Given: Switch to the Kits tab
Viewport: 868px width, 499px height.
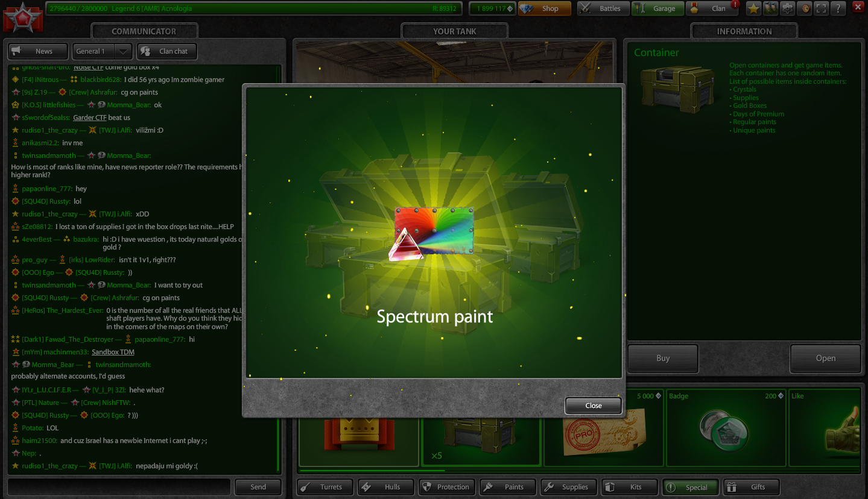Looking at the screenshot, I should pos(630,487).
